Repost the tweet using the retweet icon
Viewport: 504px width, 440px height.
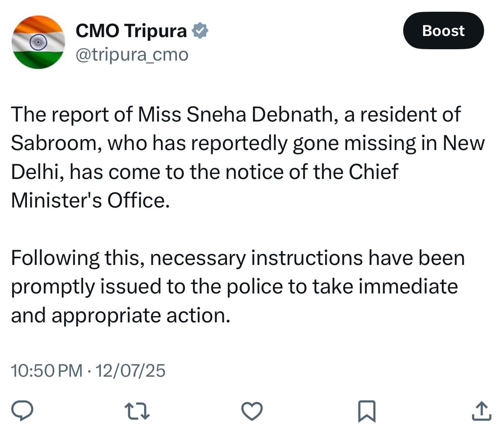coord(137,411)
